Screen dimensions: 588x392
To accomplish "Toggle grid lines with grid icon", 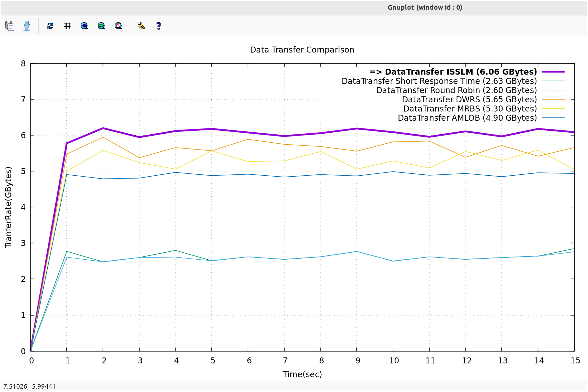I will coord(67,26).
